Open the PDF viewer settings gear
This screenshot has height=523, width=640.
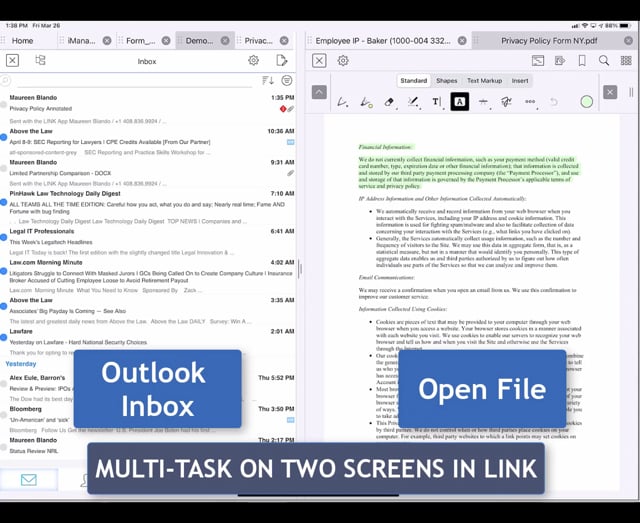(343, 61)
